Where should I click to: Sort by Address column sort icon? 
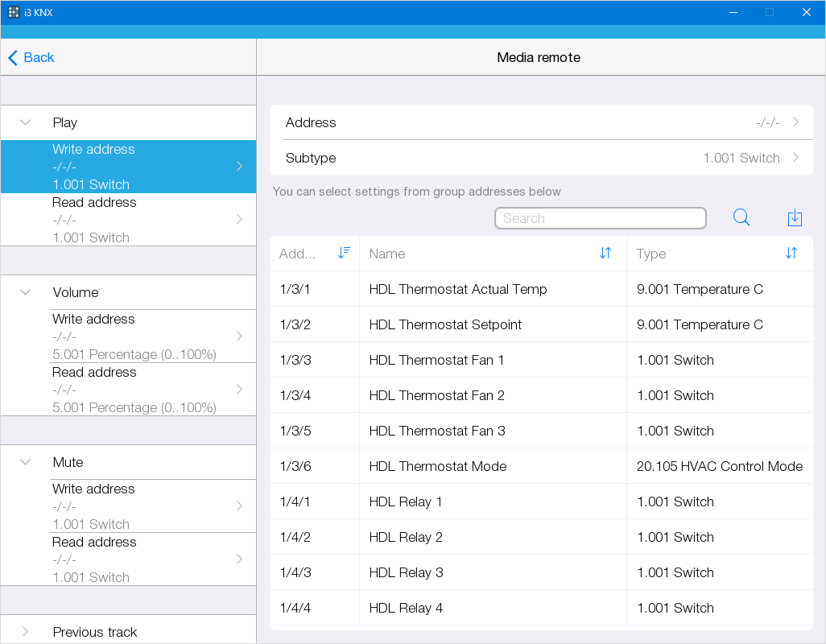[344, 253]
